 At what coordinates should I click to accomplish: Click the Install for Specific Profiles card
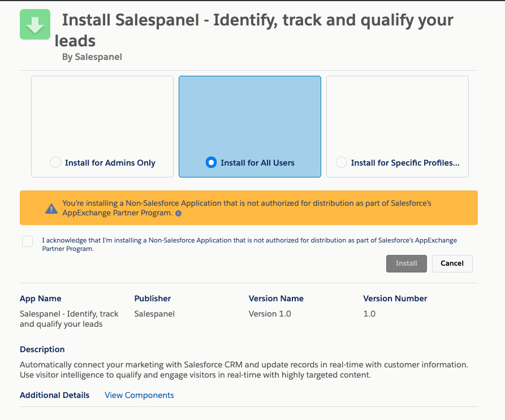(x=398, y=127)
